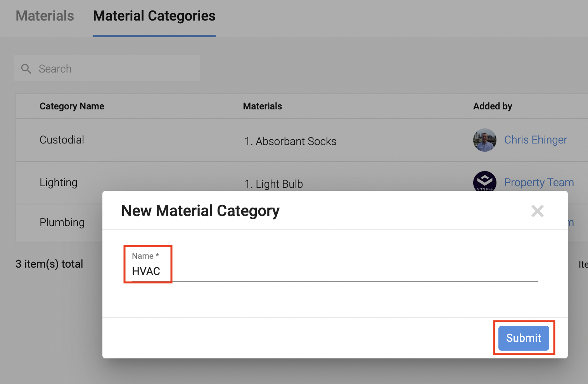The width and height of the screenshot is (588, 384).
Task: Click the Property Team logo avatar
Action: [x=484, y=181]
